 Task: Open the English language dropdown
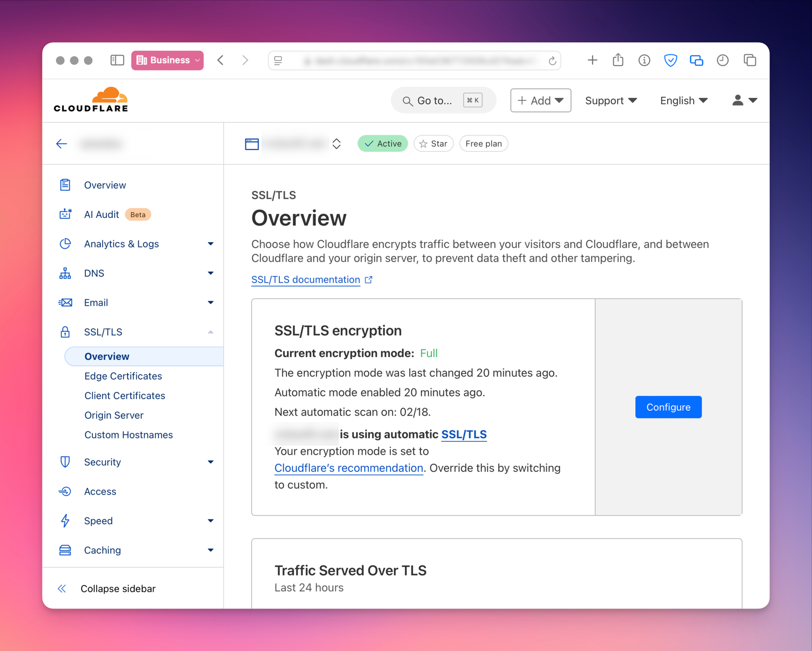pyautogui.click(x=684, y=101)
